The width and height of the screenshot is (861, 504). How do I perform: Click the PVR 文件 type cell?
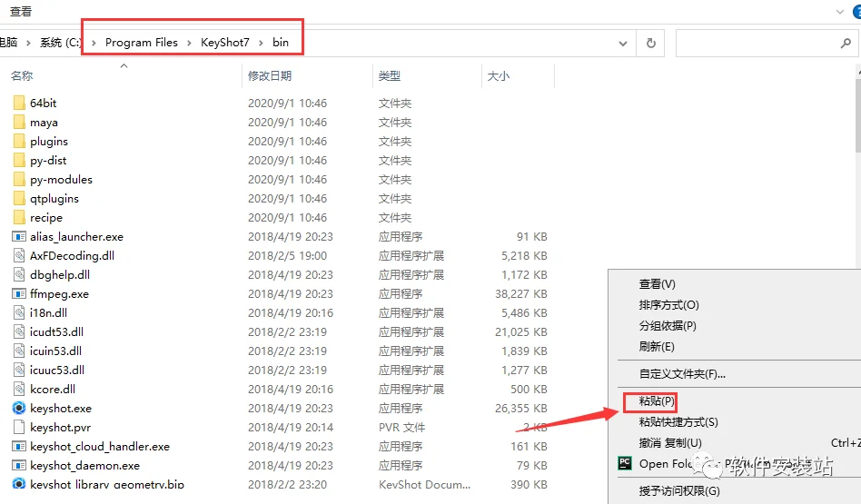coord(402,427)
